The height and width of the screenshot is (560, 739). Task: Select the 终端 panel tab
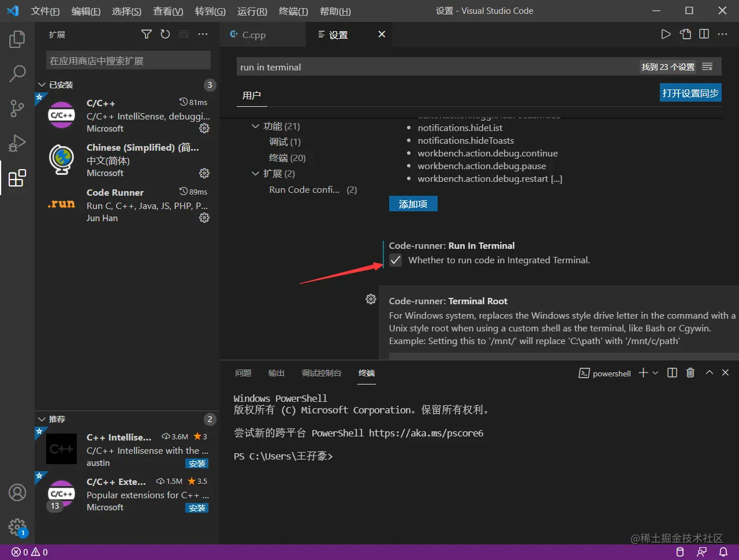tap(367, 373)
